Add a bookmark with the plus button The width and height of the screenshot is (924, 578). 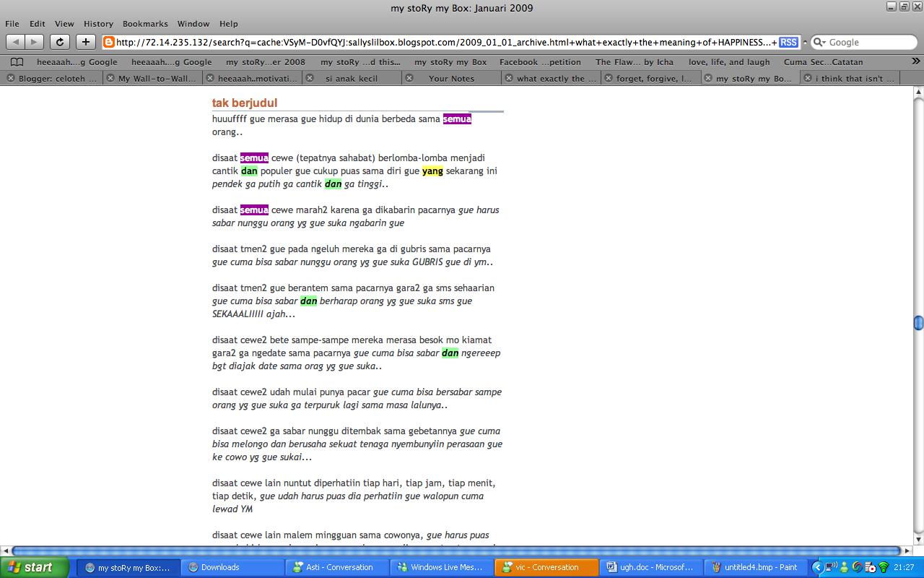point(85,42)
